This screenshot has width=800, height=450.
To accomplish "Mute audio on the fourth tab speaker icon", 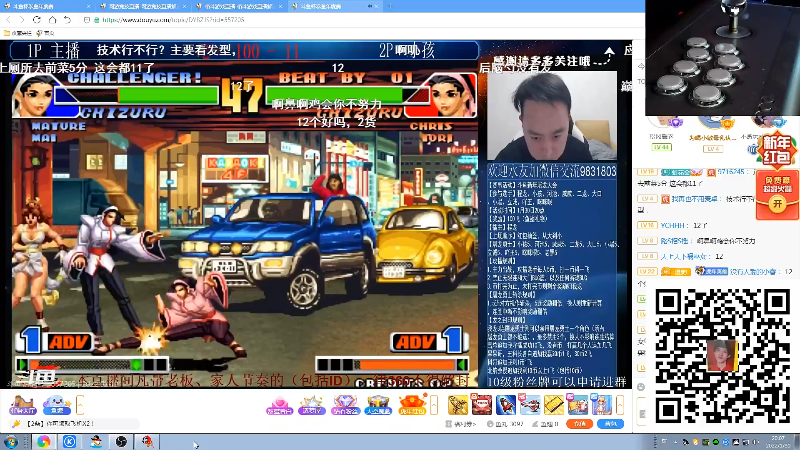I will (x=370, y=6).
